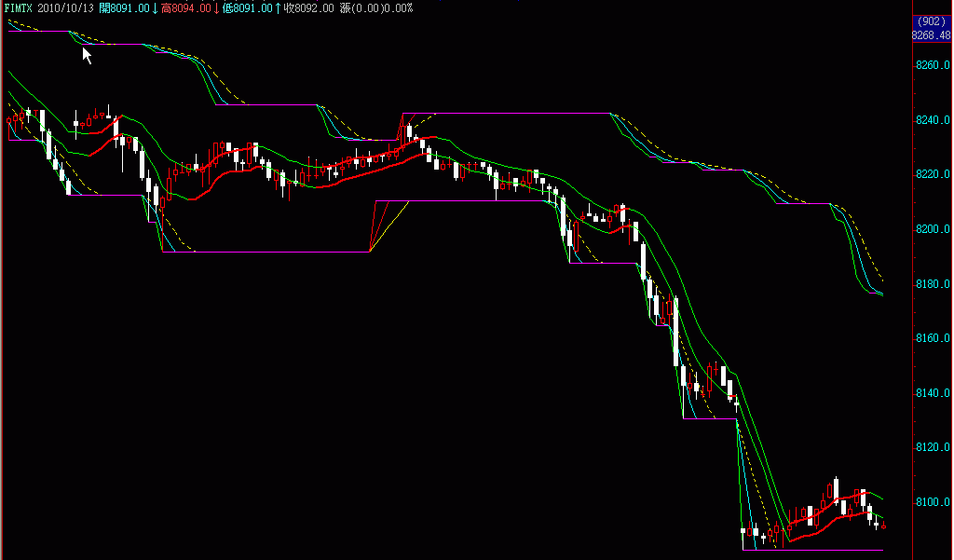Click the 8120.0 price axis label

point(933,447)
